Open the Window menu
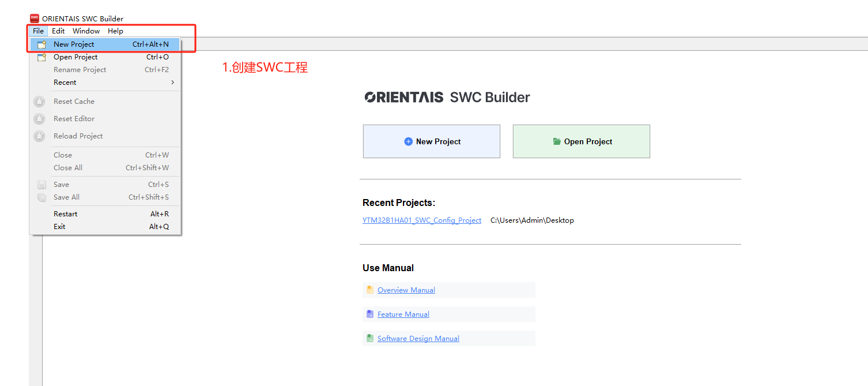Screen dimensions: 868x386 click(86, 31)
